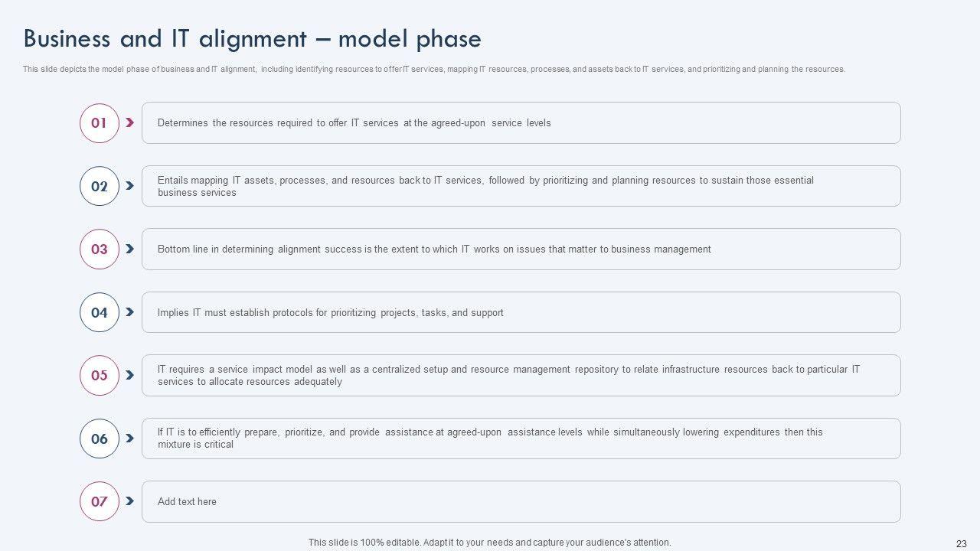Click the 07 numbered circle
The width and height of the screenshot is (980, 551).
[100, 502]
